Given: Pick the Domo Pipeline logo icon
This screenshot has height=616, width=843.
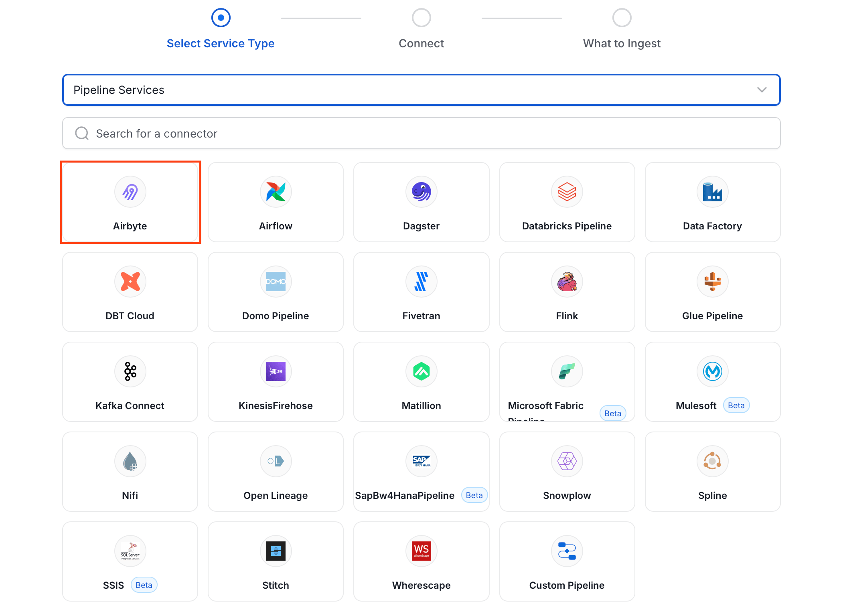Looking at the screenshot, I should pyautogui.click(x=276, y=282).
